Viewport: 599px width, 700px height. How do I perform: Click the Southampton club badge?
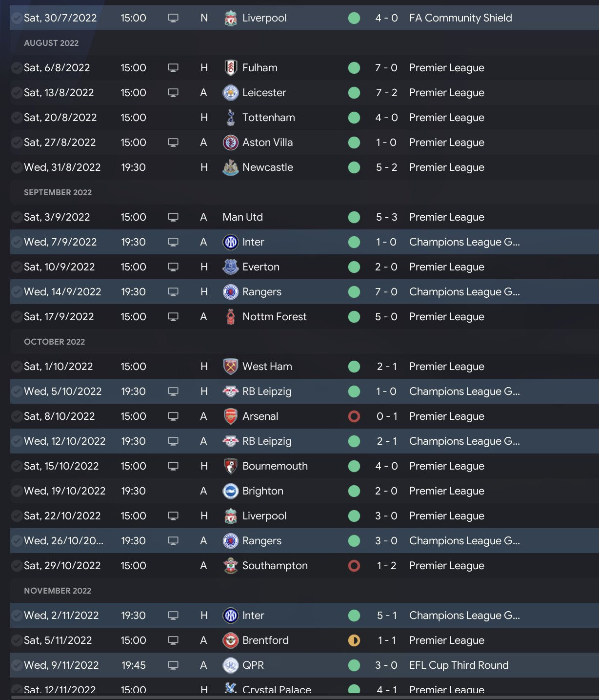231,566
